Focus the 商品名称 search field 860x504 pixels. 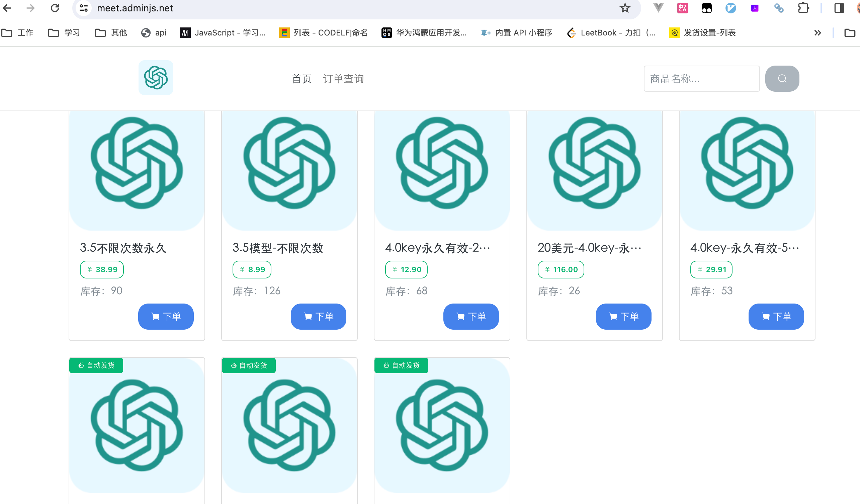tap(701, 79)
